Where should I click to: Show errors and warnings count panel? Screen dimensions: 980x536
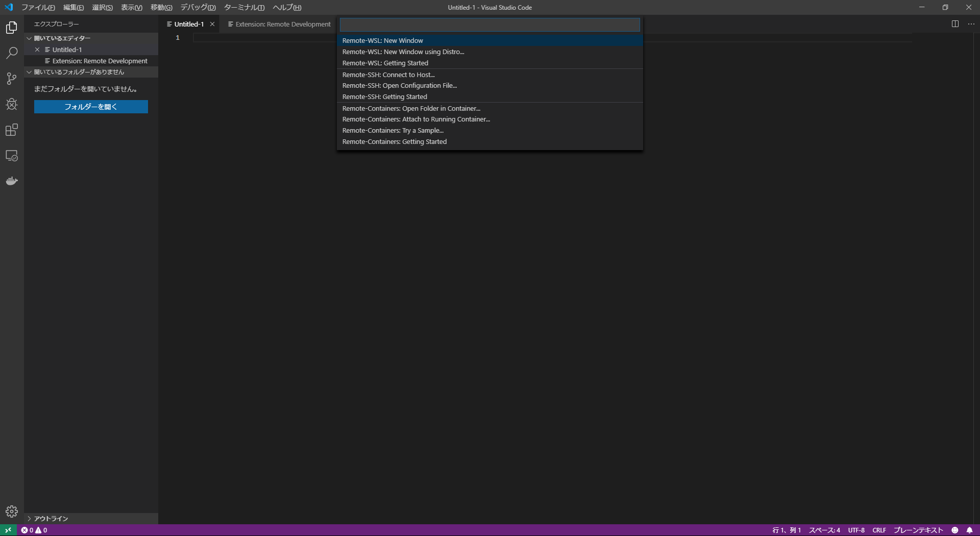(33, 530)
